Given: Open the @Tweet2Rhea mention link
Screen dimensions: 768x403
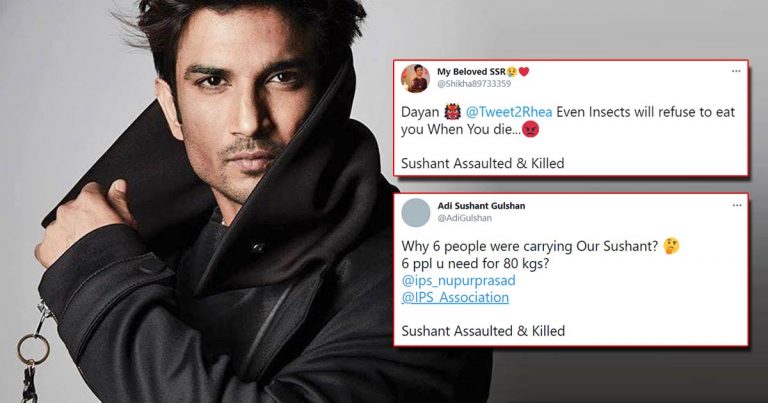Looking at the screenshot, I should click(x=508, y=112).
